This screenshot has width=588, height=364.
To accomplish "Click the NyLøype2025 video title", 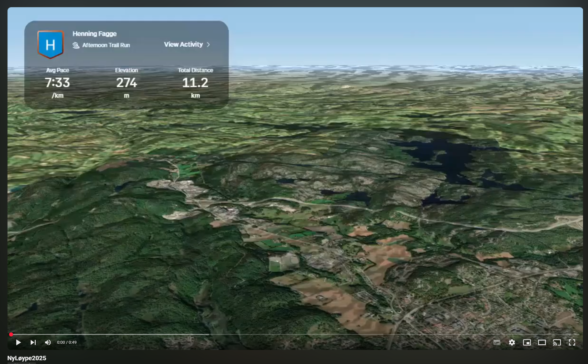I will pyautogui.click(x=27, y=358).
